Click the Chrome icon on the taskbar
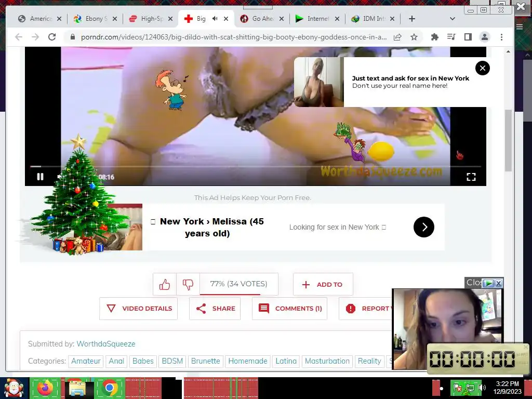Image resolution: width=532 pixels, height=399 pixels. 109,388
